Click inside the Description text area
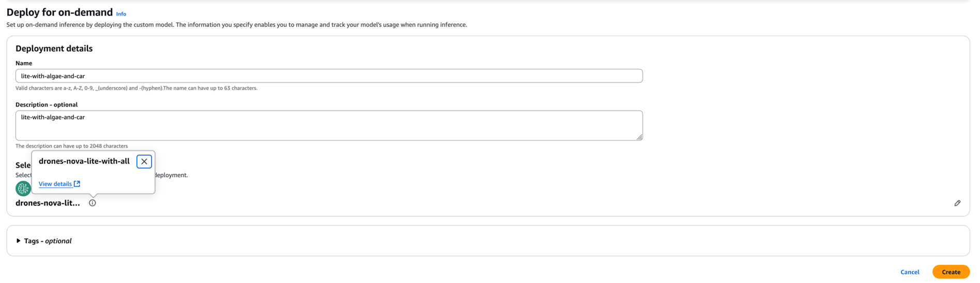 [x=329, y=126]
